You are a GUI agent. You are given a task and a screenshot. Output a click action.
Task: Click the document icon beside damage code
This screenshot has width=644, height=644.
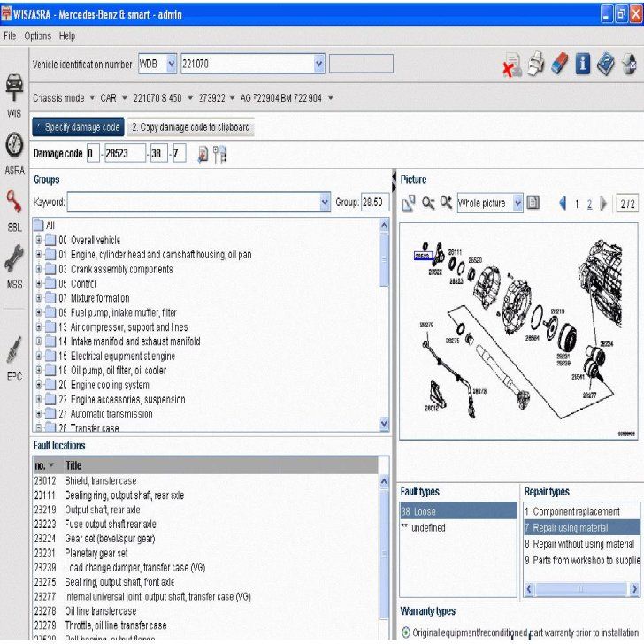203,155
